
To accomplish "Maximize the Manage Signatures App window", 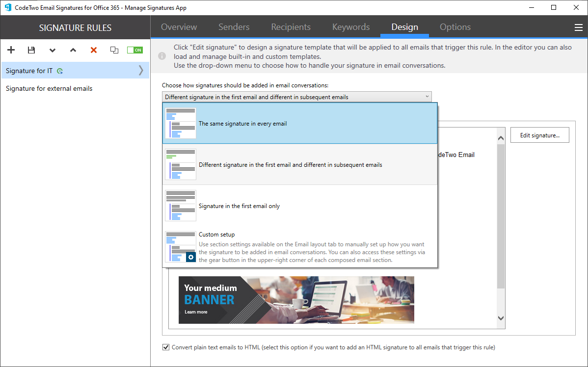I will pyautogui.click(x=554, y=7).
